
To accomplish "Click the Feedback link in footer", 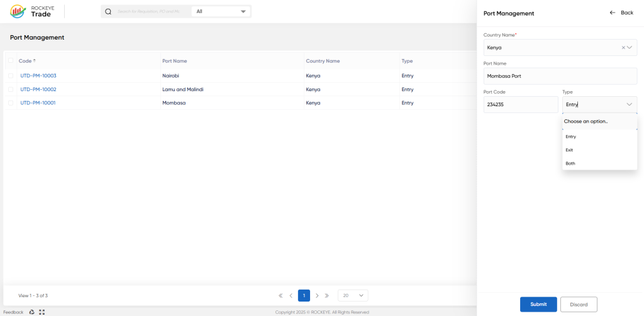I will point(14,312).
